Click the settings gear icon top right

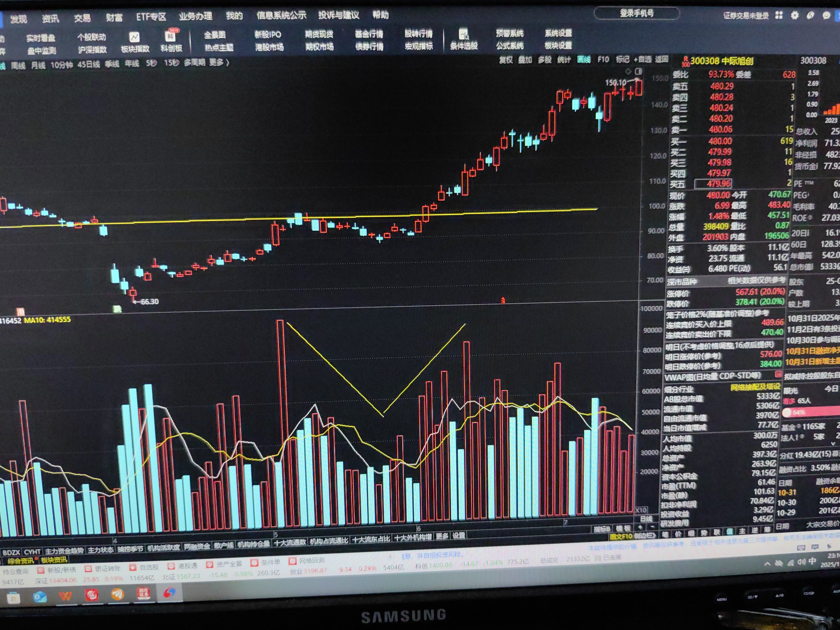795,16
